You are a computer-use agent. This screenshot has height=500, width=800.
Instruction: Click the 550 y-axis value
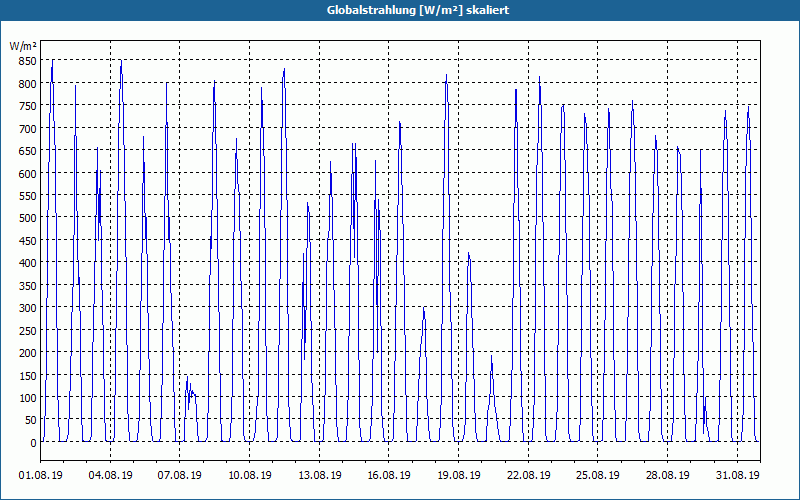pos(28,195)
